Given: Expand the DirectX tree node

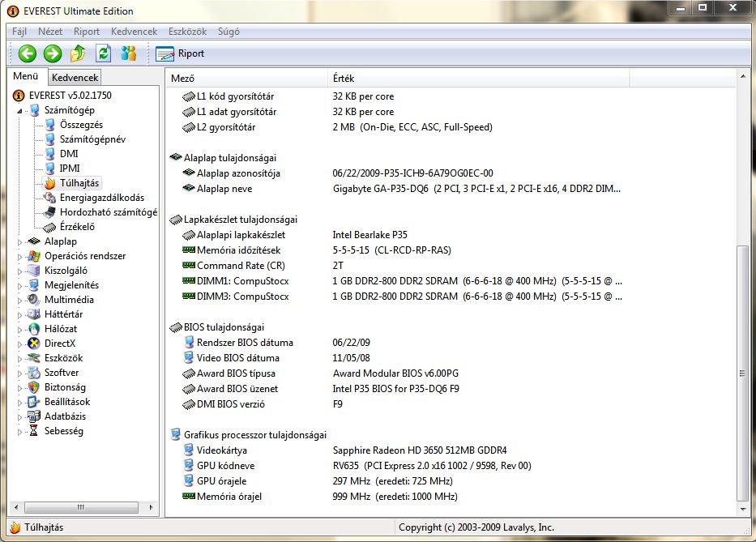Looking at the screenshot, I should (19, 344).
